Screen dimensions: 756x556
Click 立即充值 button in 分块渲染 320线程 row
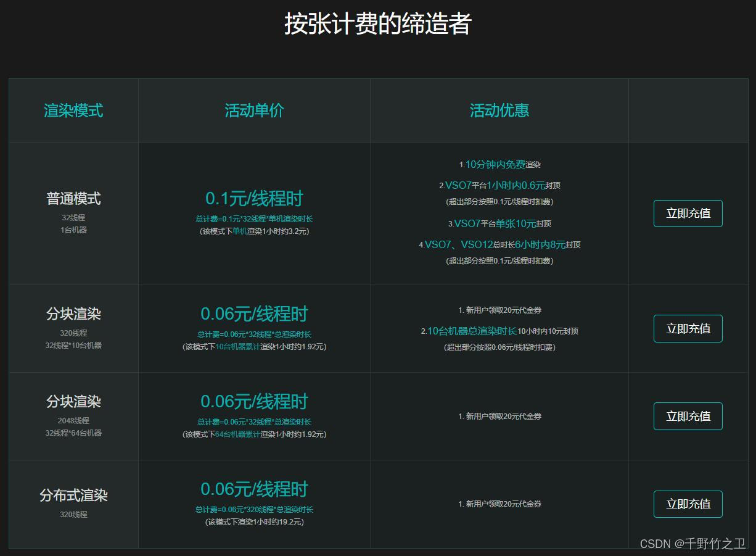(x=688, y=328)
